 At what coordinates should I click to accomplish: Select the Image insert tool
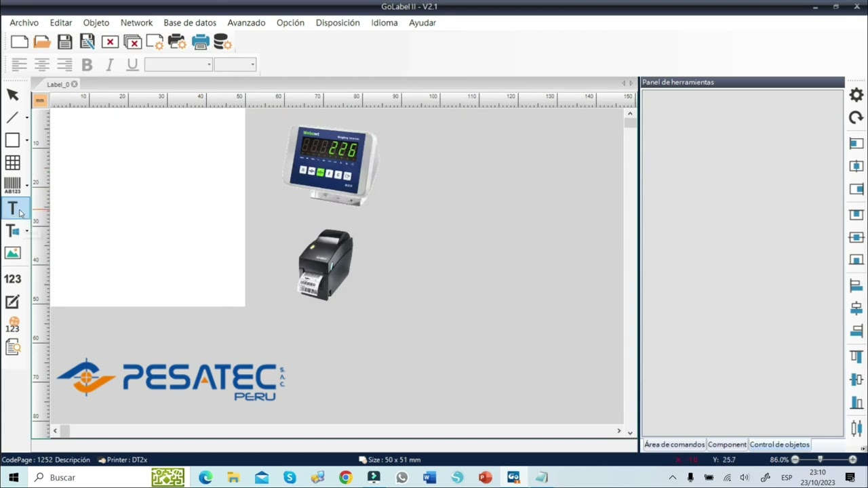(x=12, y=253)
